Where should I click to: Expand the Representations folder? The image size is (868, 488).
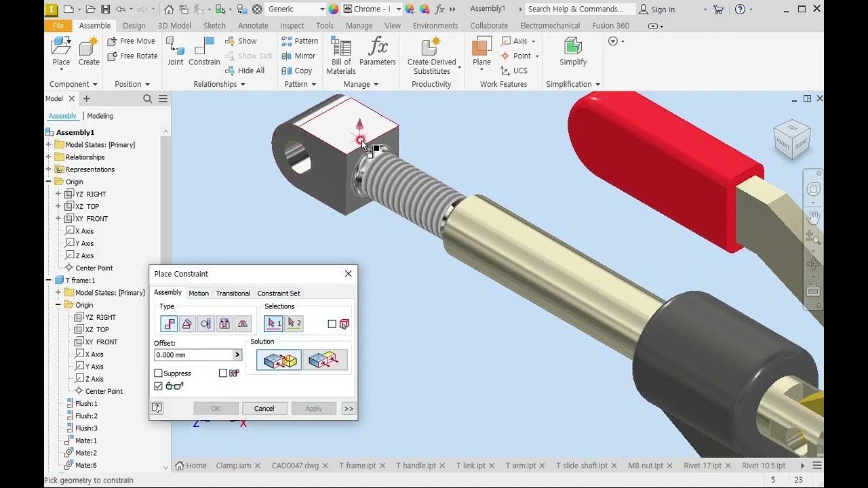coord(49,169)
